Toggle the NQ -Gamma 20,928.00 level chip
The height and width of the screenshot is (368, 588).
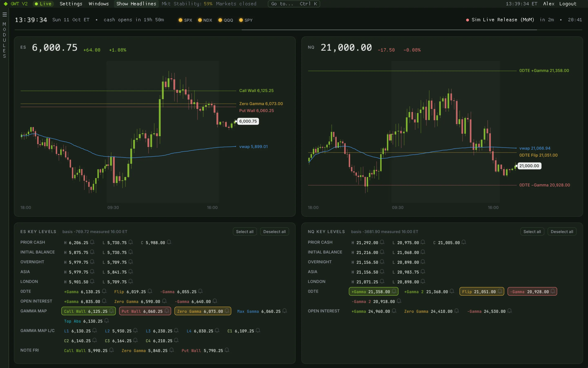(x=532, y=292)
